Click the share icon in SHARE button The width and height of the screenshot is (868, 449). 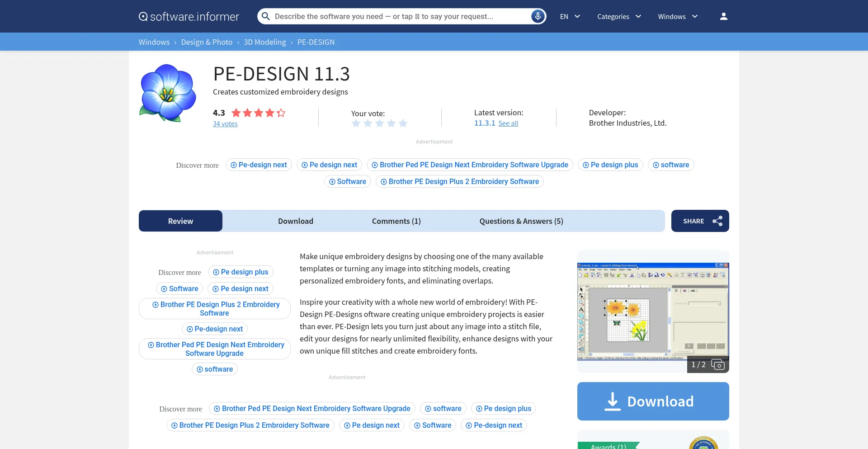tap(717, 221)
